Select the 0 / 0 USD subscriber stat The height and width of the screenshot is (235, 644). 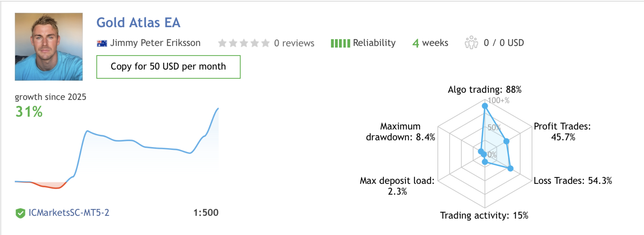pos(504,43)
